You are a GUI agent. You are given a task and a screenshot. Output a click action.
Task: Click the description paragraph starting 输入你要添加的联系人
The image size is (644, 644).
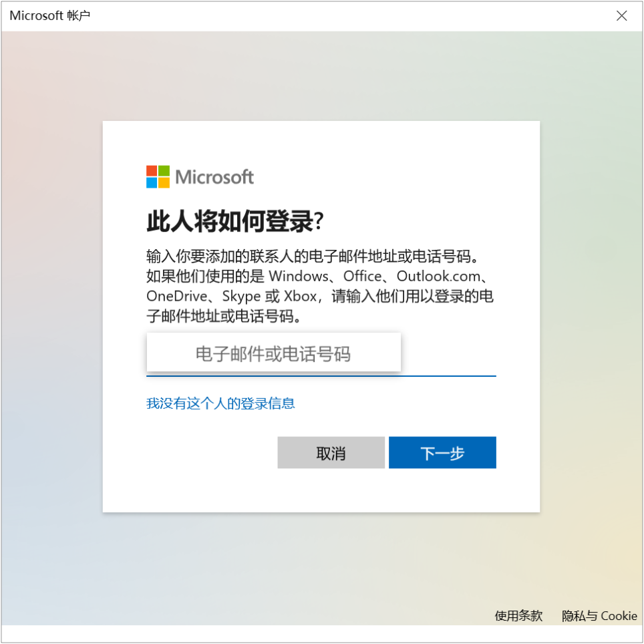coord(321,286)
